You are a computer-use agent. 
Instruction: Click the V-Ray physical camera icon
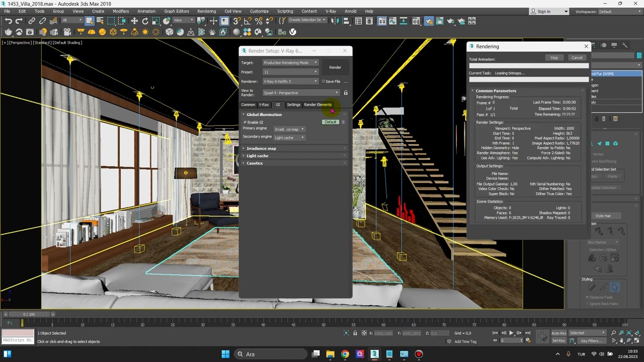[x=67, y=32]
